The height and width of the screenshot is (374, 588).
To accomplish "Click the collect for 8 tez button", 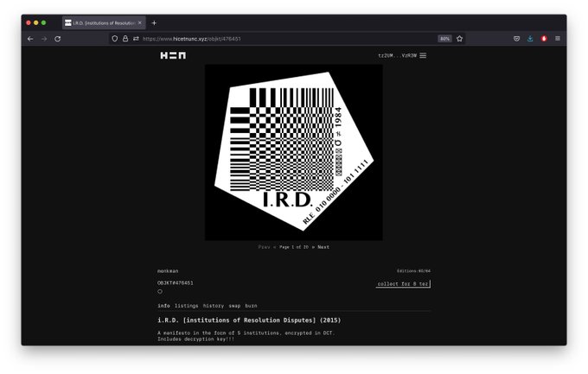I will tap(403, 283).
